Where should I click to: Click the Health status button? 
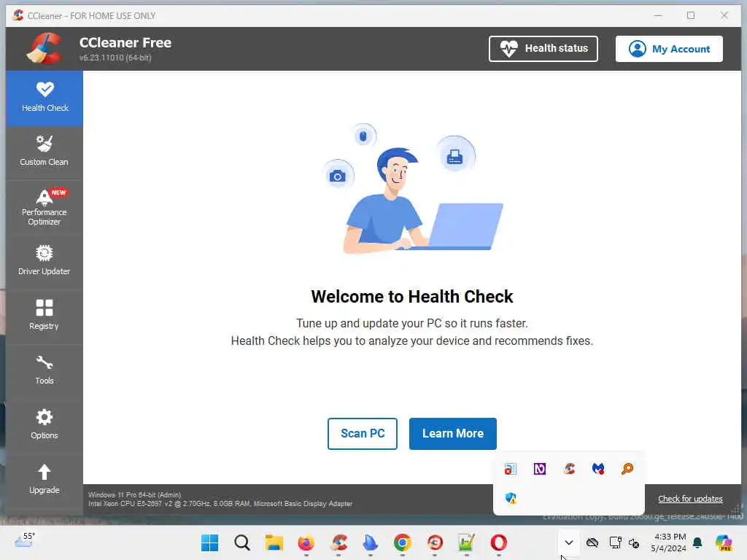pyautogui.click(x=543, y=49)
